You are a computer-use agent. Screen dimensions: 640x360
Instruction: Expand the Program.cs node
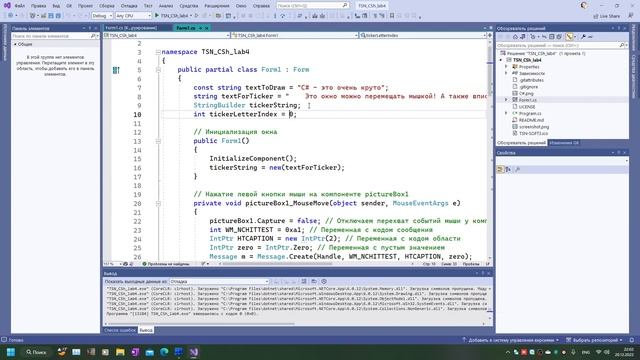(x=507, y=113)
